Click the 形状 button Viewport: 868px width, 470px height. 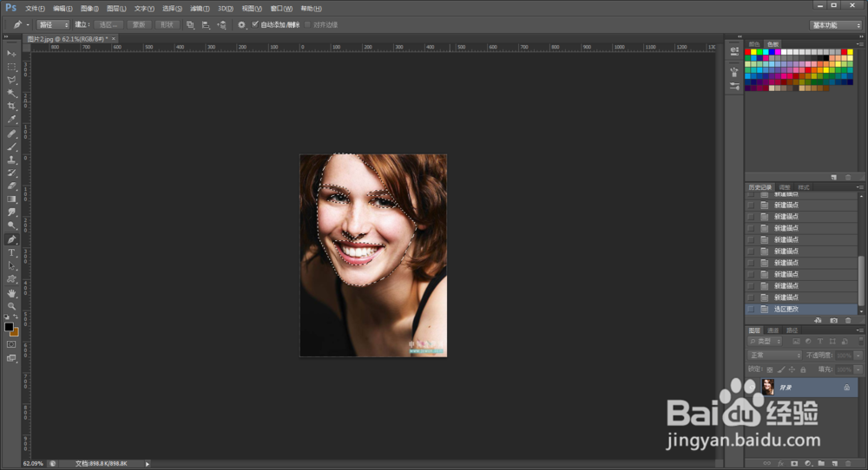point(167,25)
